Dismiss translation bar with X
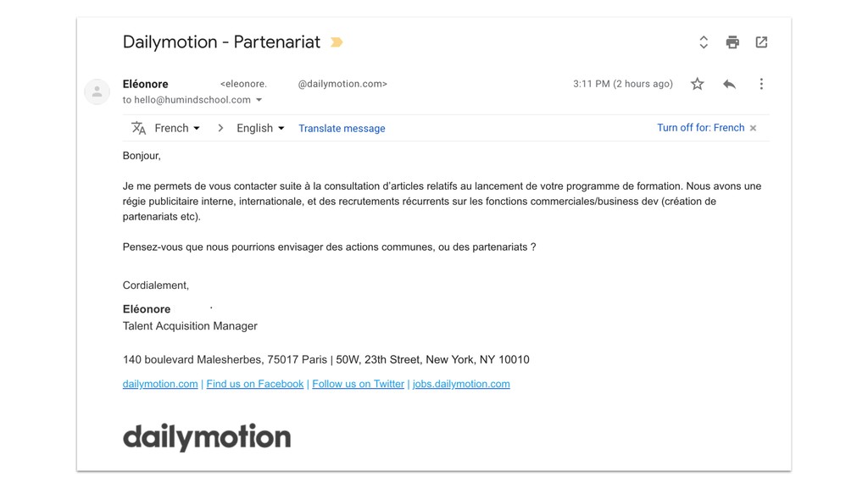868x488 pixels. point(753,128)
